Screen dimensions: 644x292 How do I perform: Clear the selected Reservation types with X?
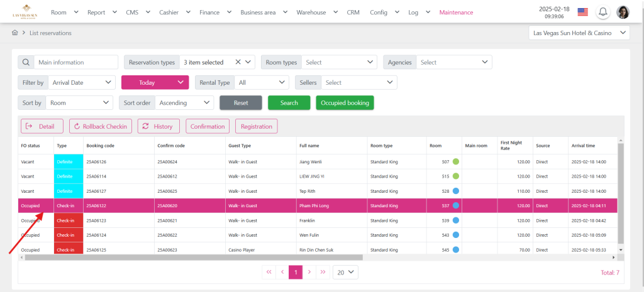(x=238, y=62)
